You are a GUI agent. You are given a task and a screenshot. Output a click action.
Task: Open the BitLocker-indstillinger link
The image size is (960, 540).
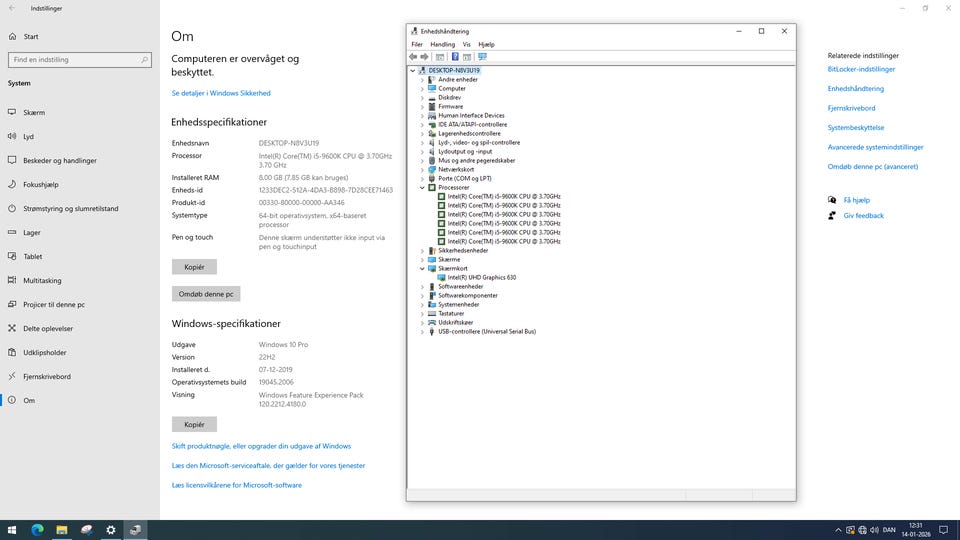pyautogui.click(x=861, y=70)
